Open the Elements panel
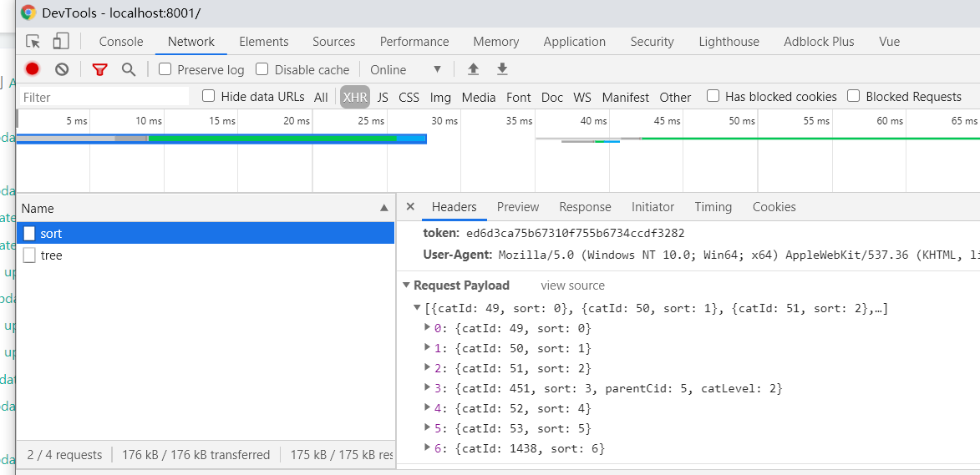This screenshot has width=980, height=475. pos(264,42)
